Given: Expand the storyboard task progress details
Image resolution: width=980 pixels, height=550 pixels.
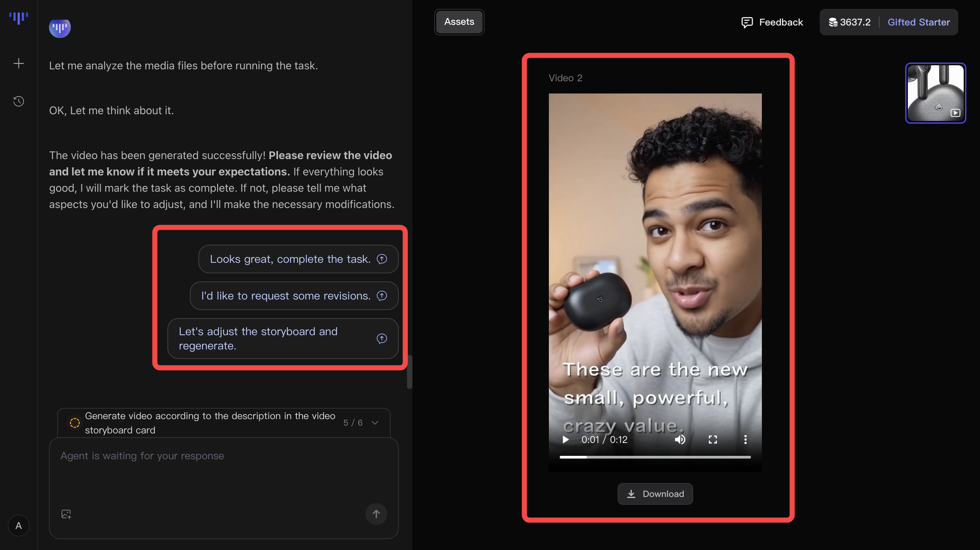Looking at the screenshot, I should [x=375, y=422].
